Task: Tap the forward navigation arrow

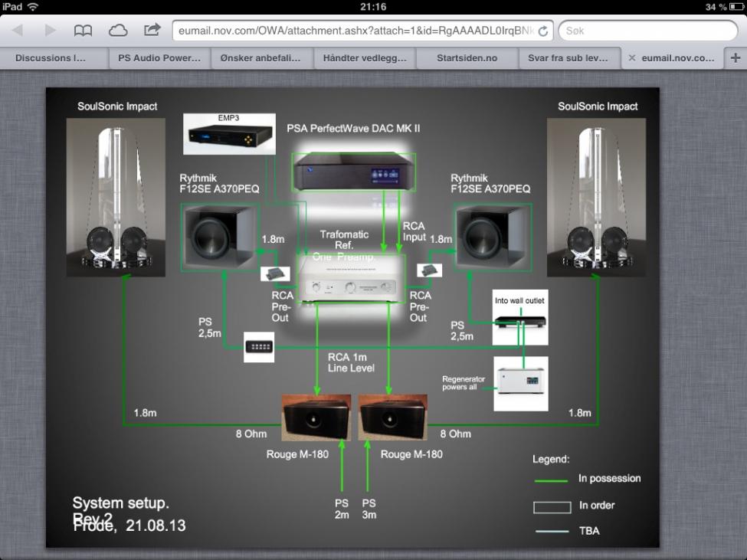Action: tap(50, 31)
